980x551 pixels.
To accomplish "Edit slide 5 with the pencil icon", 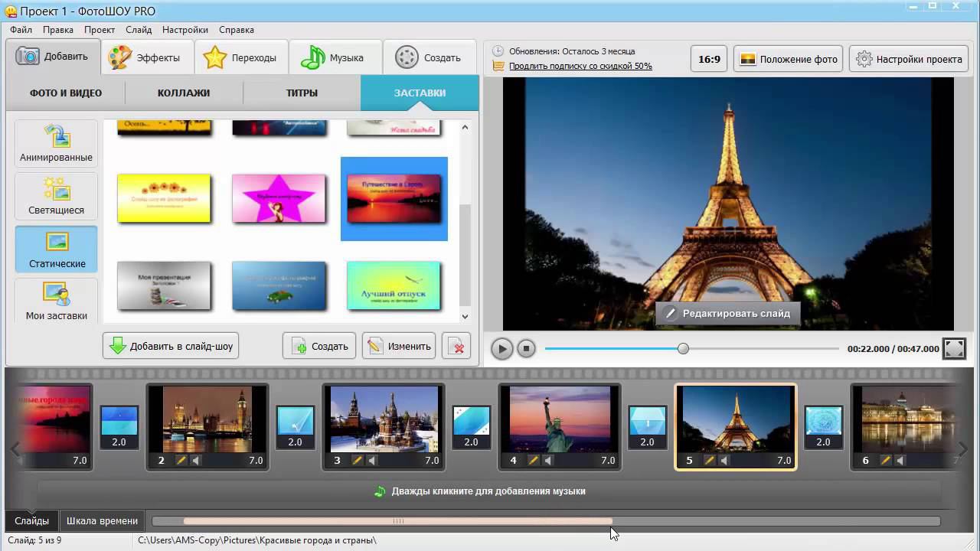I will [x=710, y=461].
